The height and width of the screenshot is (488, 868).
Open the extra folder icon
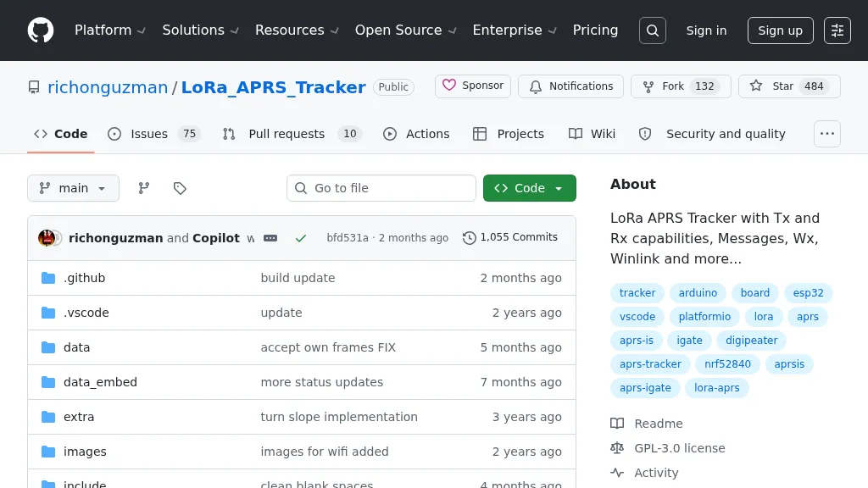coord(48,417)
